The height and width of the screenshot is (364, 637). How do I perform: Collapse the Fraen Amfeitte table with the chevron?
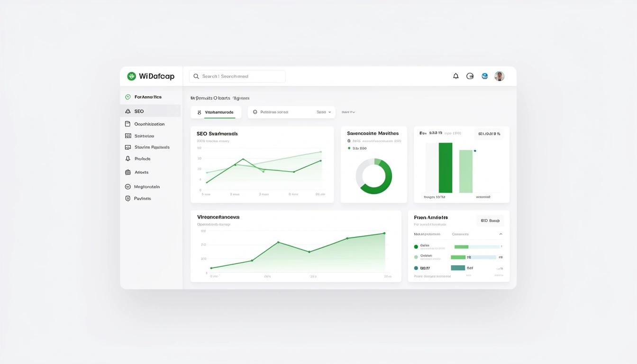pos(501,234)
